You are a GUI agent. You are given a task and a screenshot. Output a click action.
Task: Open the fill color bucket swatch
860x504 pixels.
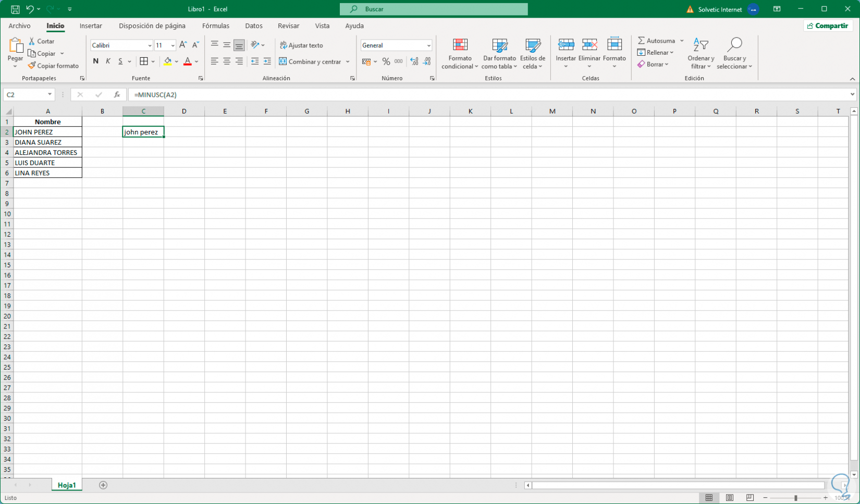pyautogui.click(x=168, y=62)
